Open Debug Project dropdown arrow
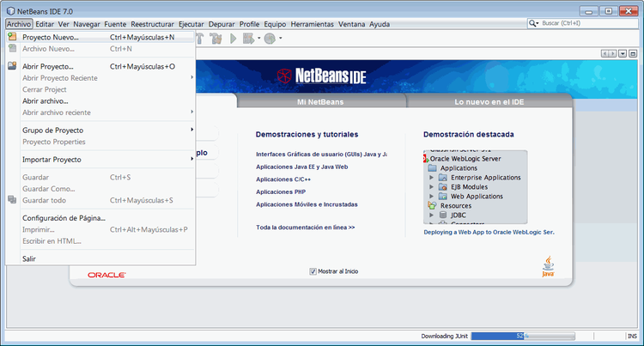Image resolution: width=644 pixels, height=346 pixels. point(258,39)
